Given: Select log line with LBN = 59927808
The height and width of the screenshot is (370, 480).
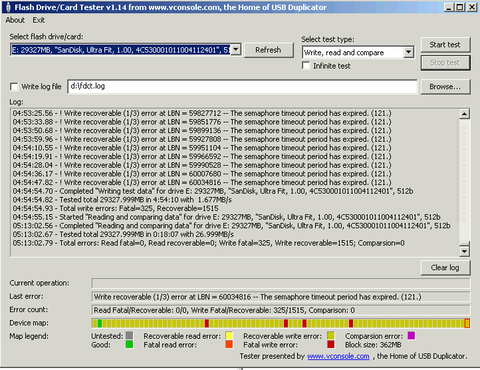Looking at the screenshot, I should (202, 139).
